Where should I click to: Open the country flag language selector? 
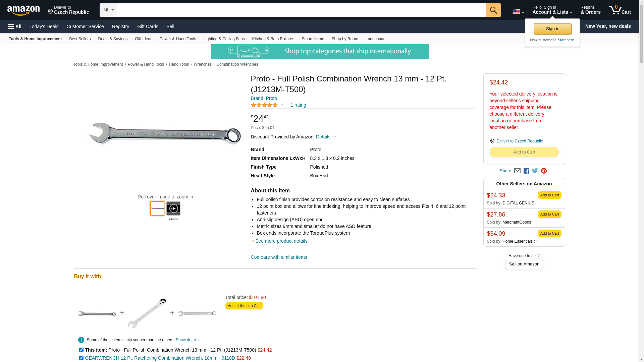coord(518,12)
